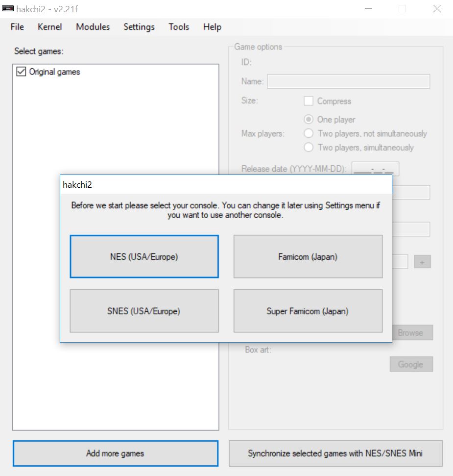Screen dimensions: 453x476
Task: Open the Settings menu
Action: click(139, 27)
